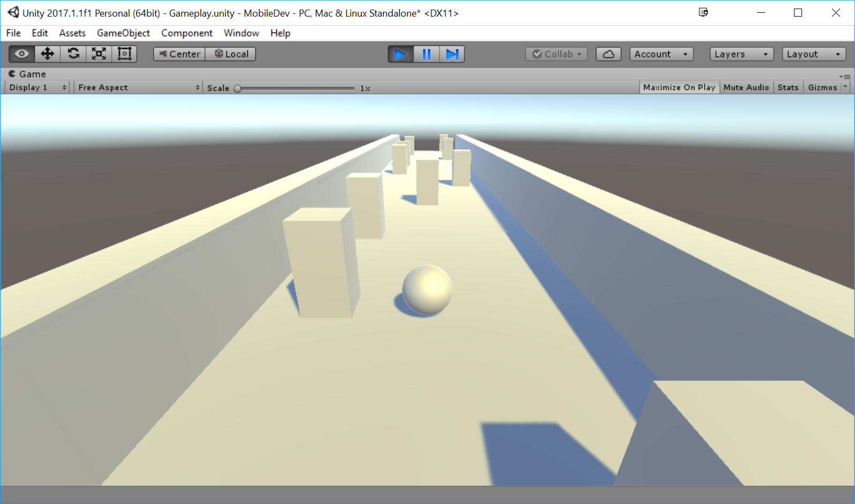This screenshot has width=855, height=504.
Task: Open the File menu
Action: pos(13,33)
